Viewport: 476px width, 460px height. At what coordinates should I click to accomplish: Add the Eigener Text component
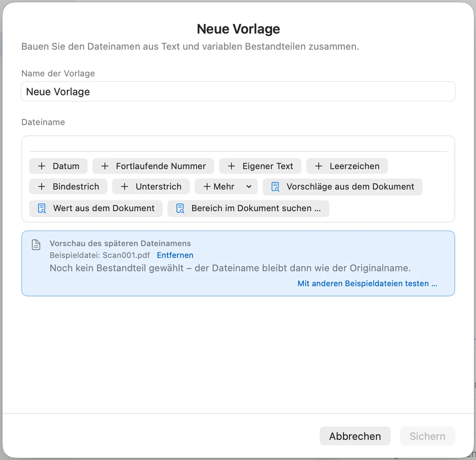pos(260,166)
